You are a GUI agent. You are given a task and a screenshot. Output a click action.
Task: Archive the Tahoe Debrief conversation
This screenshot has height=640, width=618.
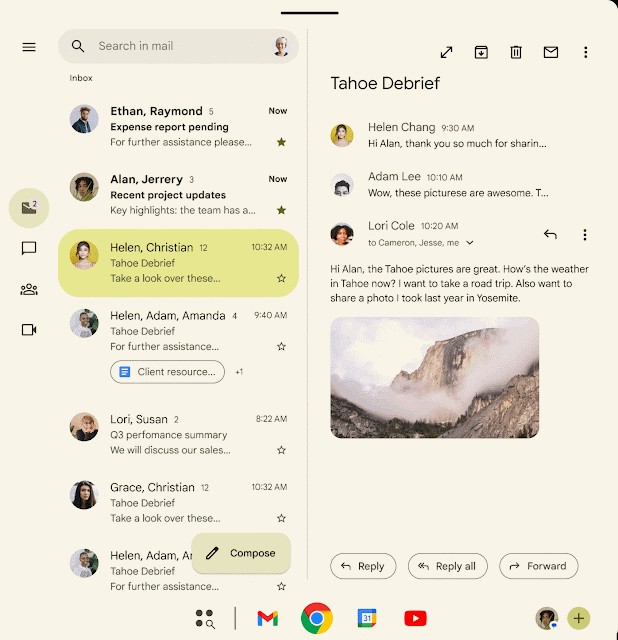pyautogui.click(x=481, y=52)
